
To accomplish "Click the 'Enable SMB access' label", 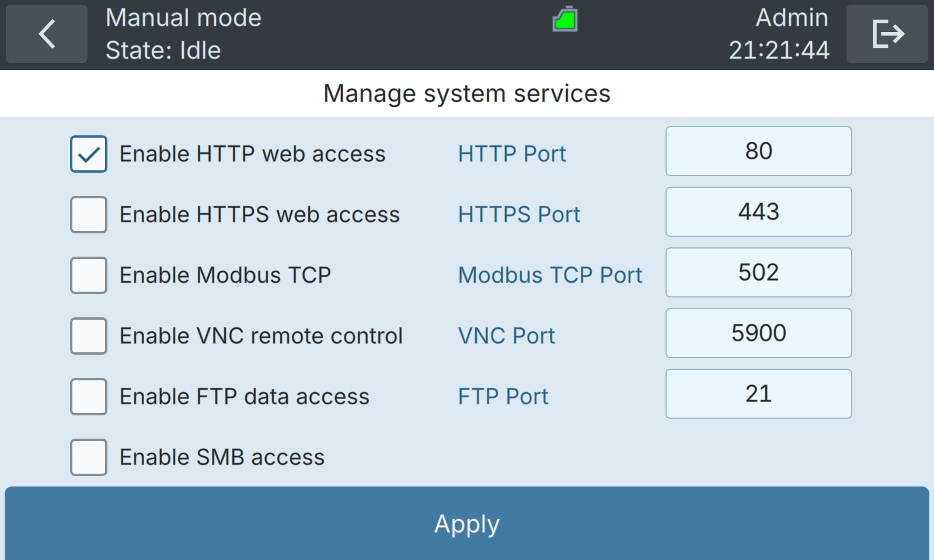I will (x=222, y=457).
